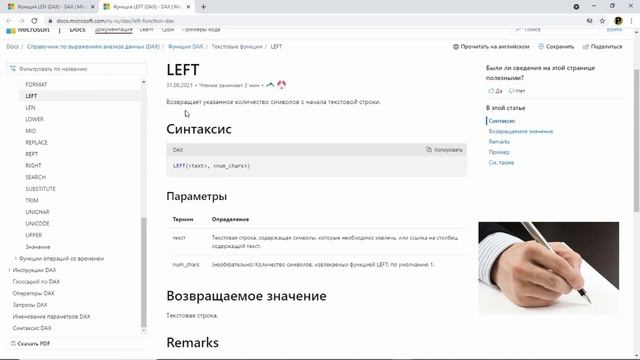Bookmark page with star icon
Screen dimensions: 640x360
pos(602,21)
